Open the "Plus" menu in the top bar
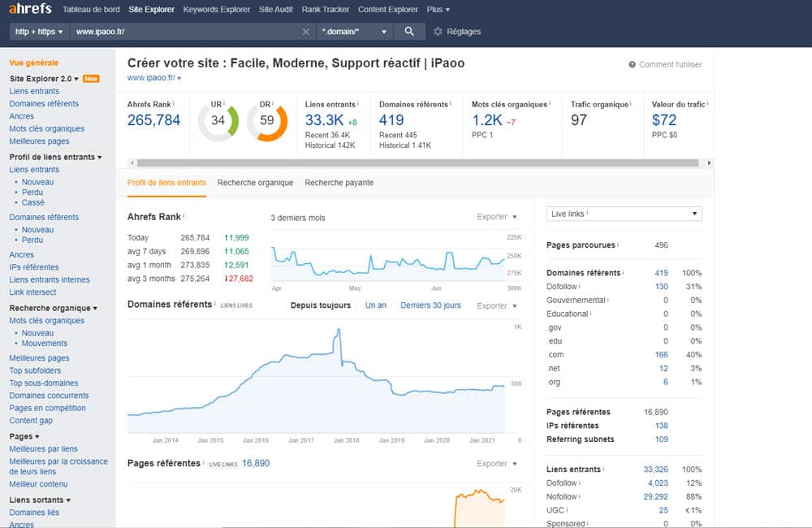This screenshot has width=812, height=528. 438,9
